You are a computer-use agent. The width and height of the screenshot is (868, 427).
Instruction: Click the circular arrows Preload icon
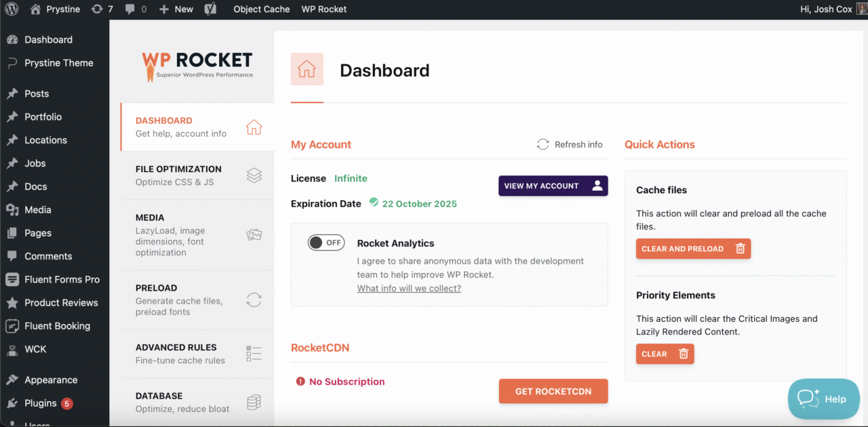pos(254,300)
